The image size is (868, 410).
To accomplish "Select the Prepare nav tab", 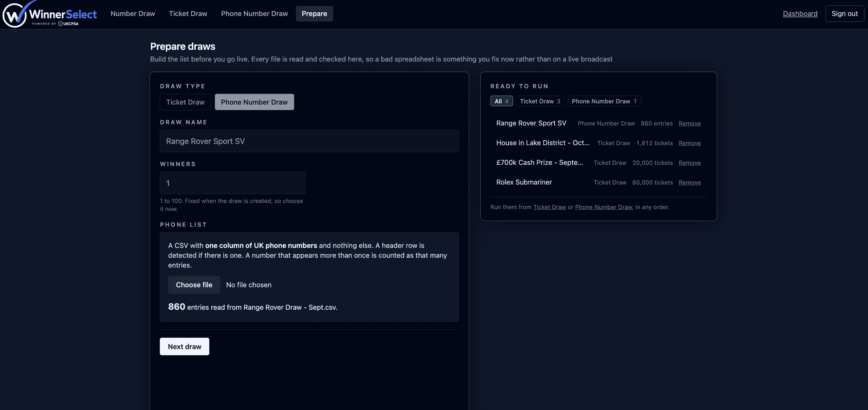I will coord(314,14).
